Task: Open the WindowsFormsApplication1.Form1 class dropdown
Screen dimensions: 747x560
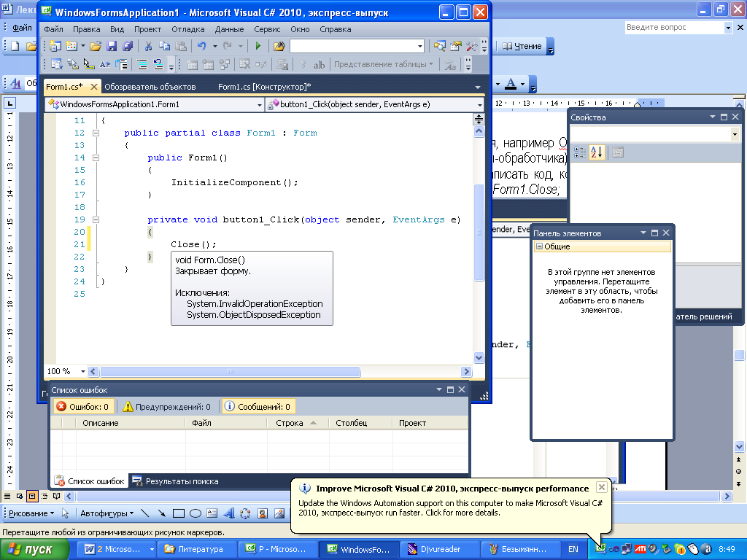Action: [260, 104]
